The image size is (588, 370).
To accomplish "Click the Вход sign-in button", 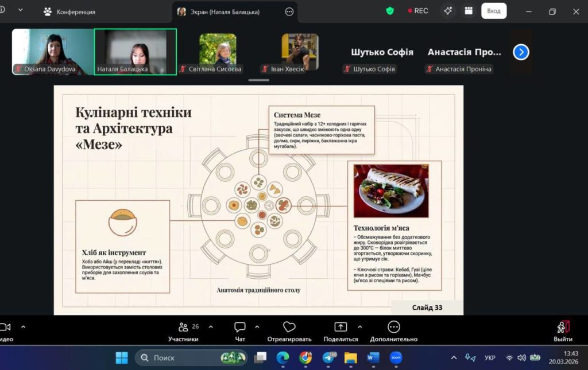I will click(x=494, y=11).
